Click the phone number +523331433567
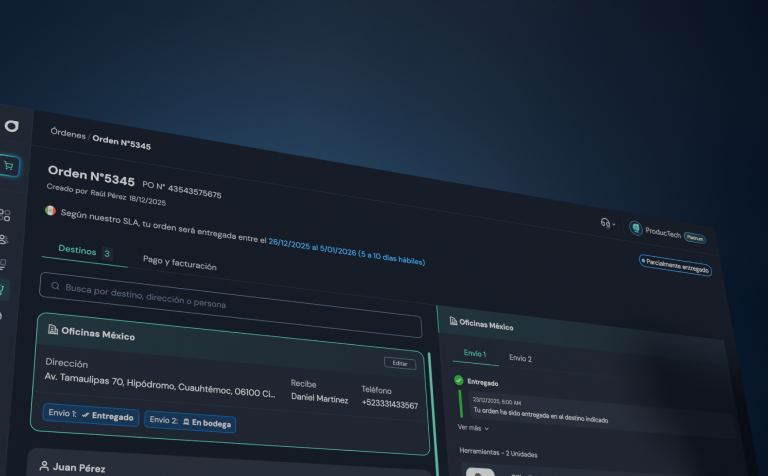The height and width of the screenshot is (476, 768). (x=390, y=404)
